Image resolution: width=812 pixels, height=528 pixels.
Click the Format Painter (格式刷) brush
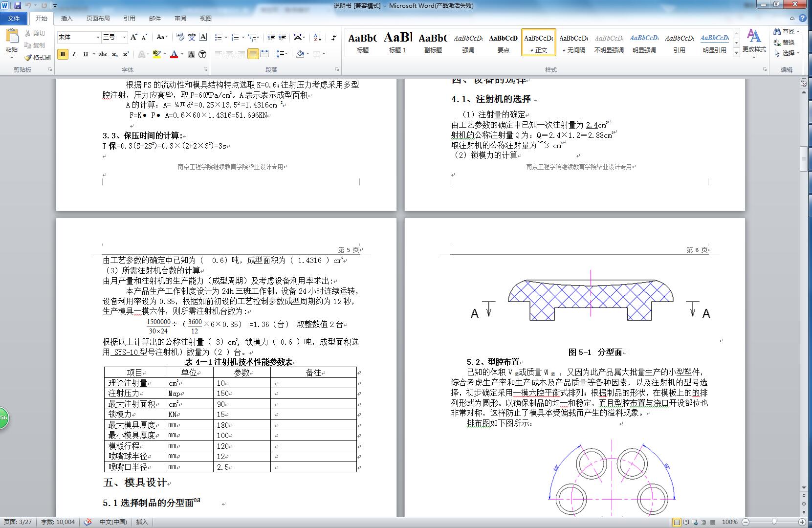point(28,57)
